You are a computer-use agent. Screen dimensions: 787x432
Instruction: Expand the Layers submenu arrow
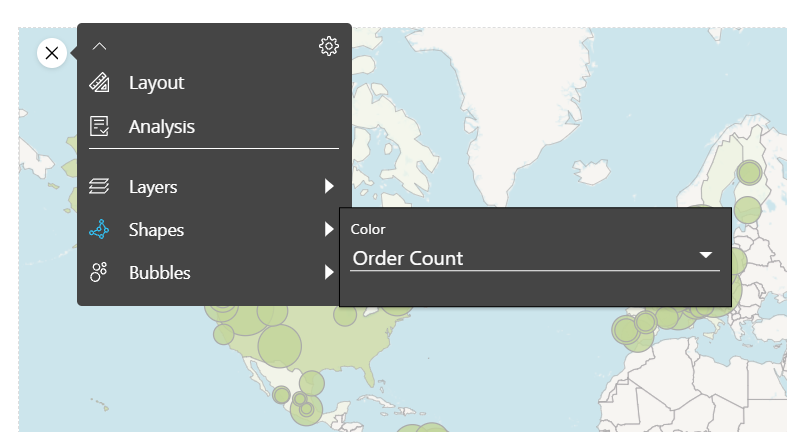click(329, 186)
